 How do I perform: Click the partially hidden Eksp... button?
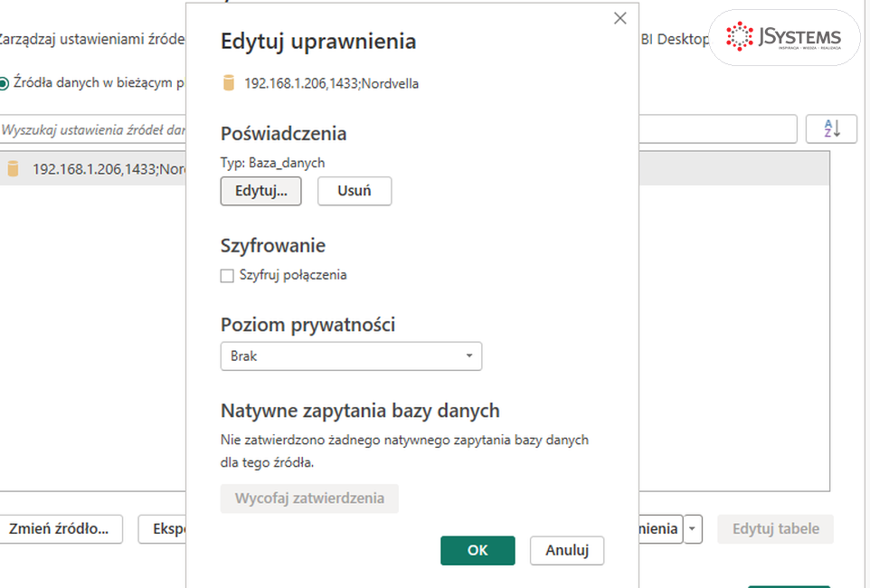tap(162, 528)
